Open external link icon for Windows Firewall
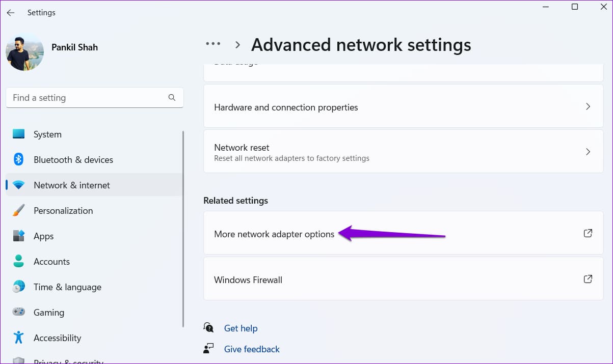Screen dimensions: 613x364 point(588,279)
